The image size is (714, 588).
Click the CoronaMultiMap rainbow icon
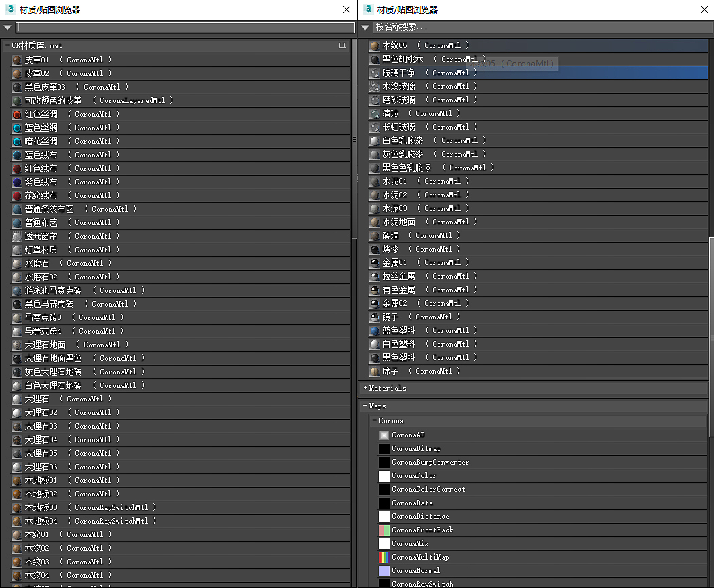tap(384, 557)
